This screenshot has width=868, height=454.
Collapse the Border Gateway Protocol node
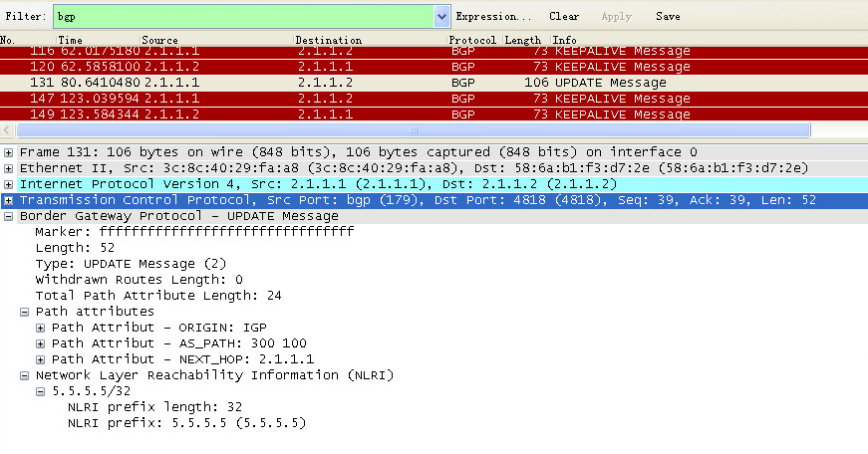point(8,217)
